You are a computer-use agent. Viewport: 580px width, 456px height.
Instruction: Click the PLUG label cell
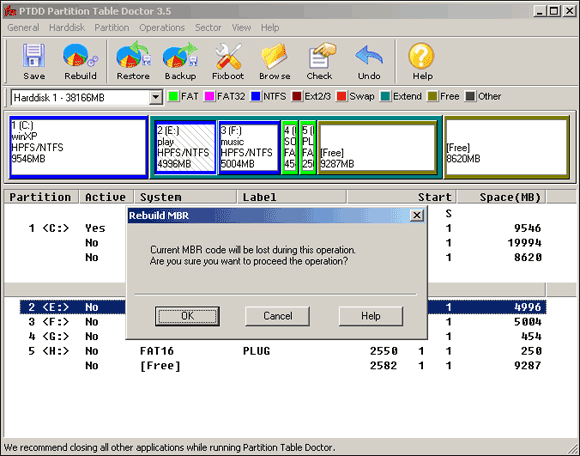256,351
